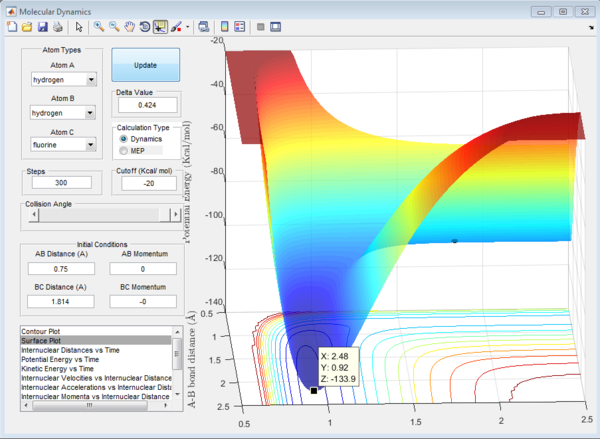The image size is (600, 439).
Task: Click the Steps input field
Action: pos(62,182)
